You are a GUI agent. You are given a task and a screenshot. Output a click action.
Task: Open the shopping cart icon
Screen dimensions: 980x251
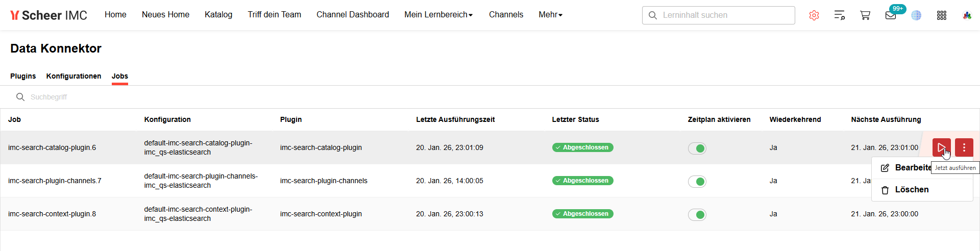[x=865, y=15]
